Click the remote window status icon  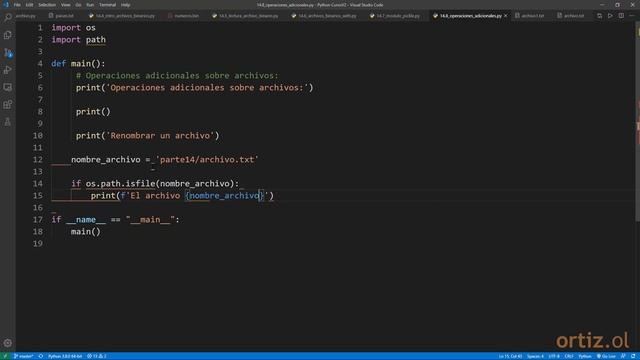coord(5,356)
